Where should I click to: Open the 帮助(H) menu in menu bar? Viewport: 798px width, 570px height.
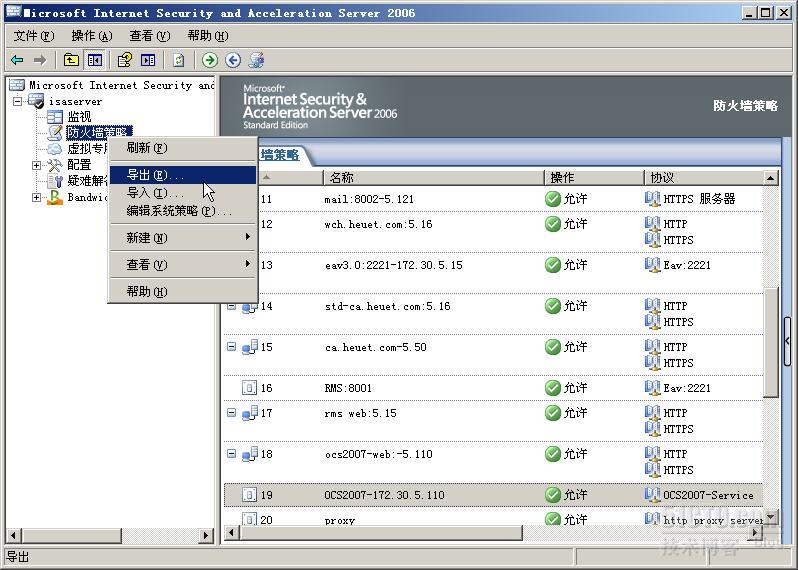208,36
